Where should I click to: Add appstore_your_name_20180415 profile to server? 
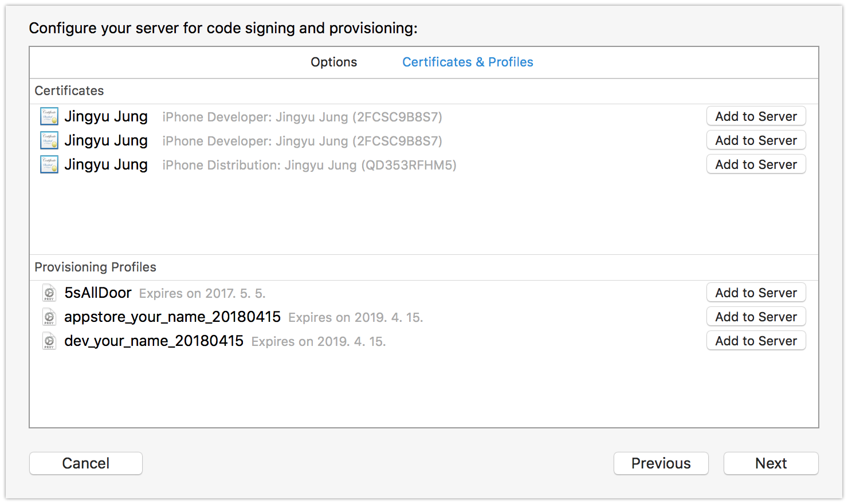[x=756, y=317]
